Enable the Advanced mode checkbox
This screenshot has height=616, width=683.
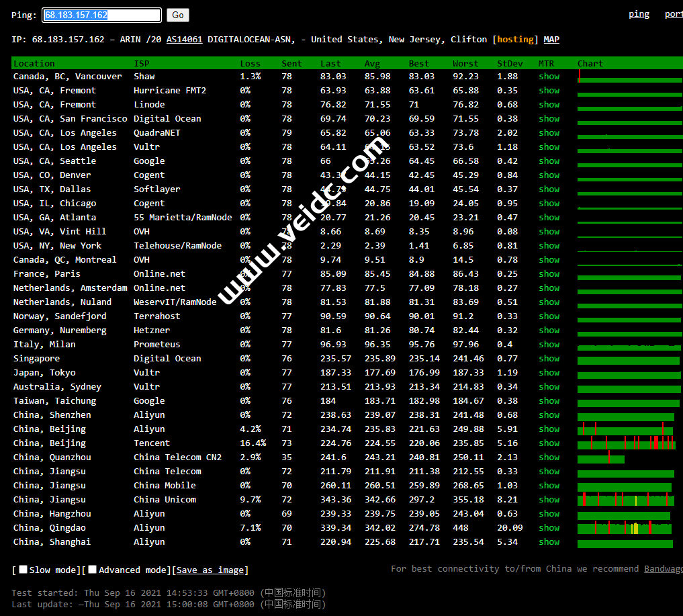coord(93,570)
